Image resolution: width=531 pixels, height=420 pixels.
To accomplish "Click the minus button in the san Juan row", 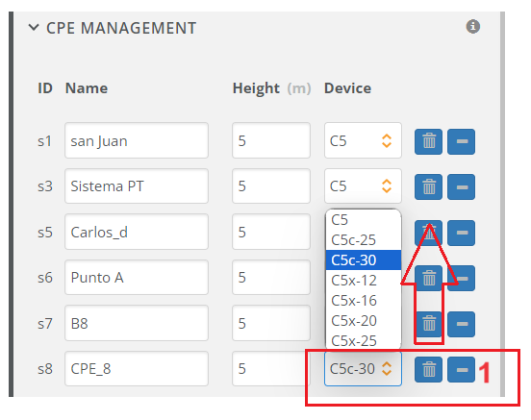I will coord(461,141).
